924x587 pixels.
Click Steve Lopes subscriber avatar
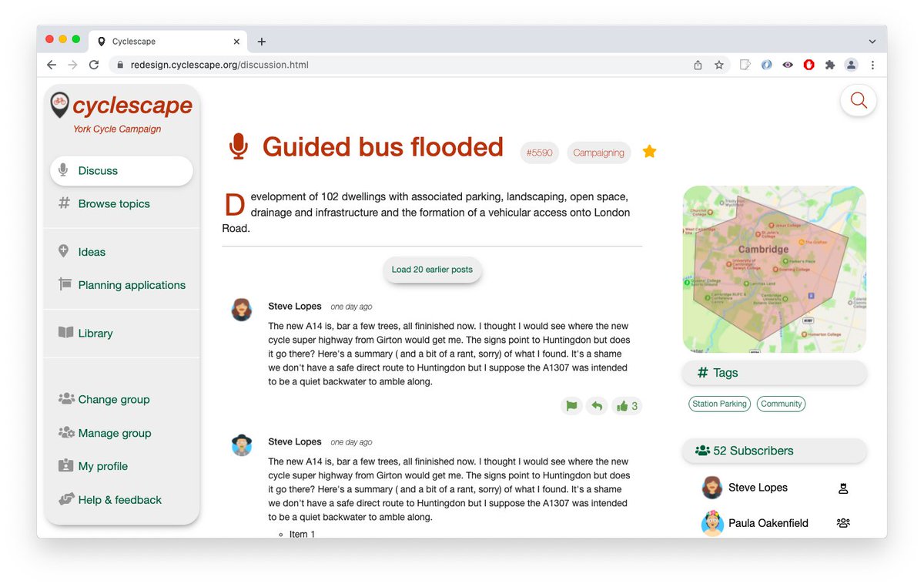pos(712,488)
